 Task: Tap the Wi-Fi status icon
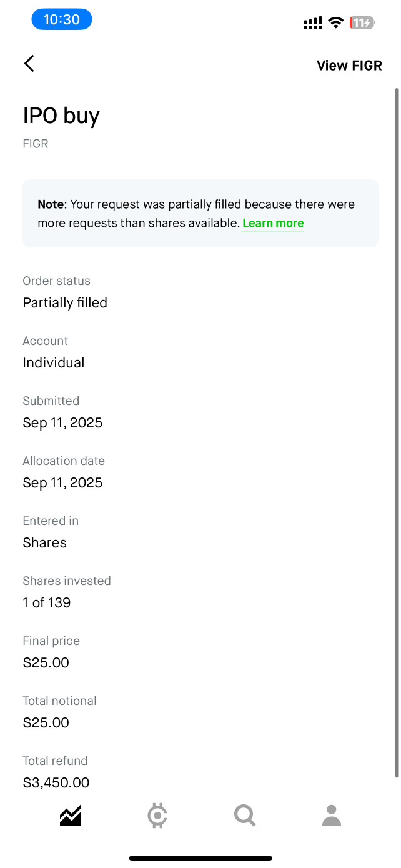click(336, 23)
